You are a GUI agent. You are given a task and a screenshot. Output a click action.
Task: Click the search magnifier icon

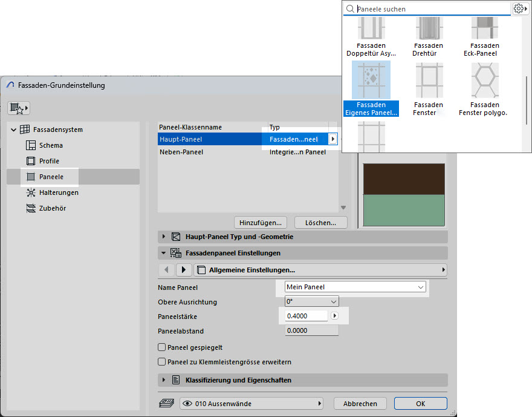(x=350, y=9)
